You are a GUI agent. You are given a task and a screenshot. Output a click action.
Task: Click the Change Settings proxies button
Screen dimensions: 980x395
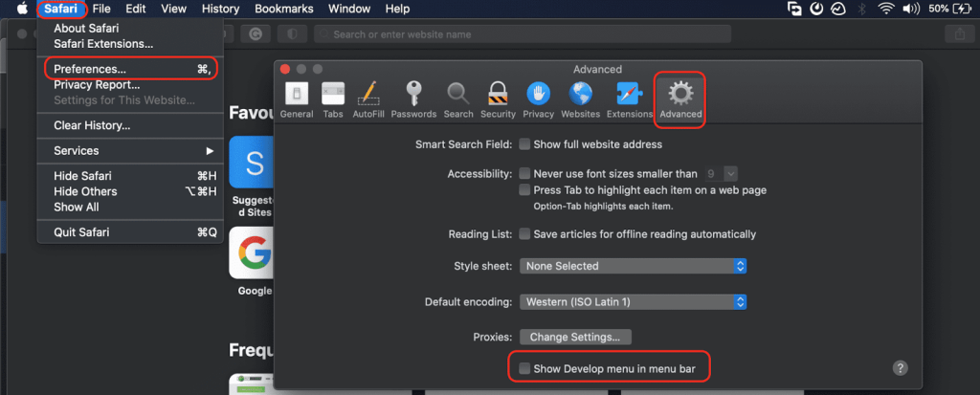(x=575, y=337)
